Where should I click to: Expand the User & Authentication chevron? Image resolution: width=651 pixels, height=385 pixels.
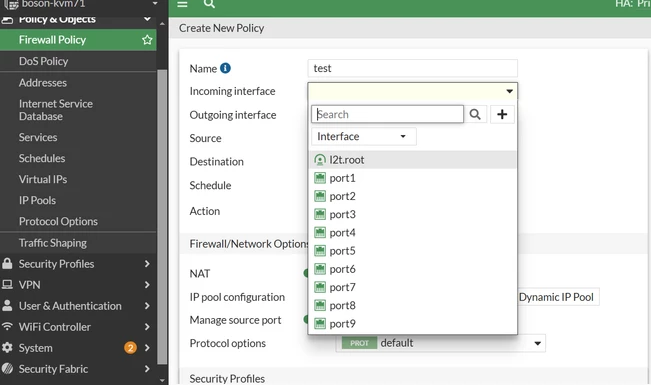click(x=147, y=306)
